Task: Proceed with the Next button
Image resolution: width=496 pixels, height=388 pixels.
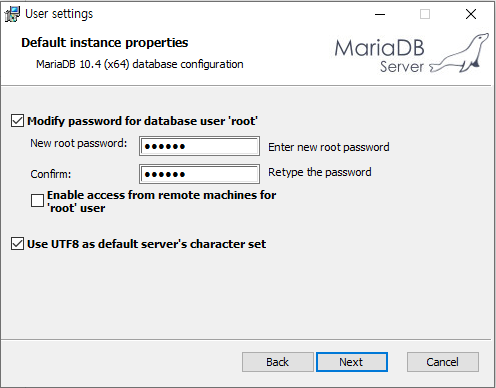Action: point(352,362)
